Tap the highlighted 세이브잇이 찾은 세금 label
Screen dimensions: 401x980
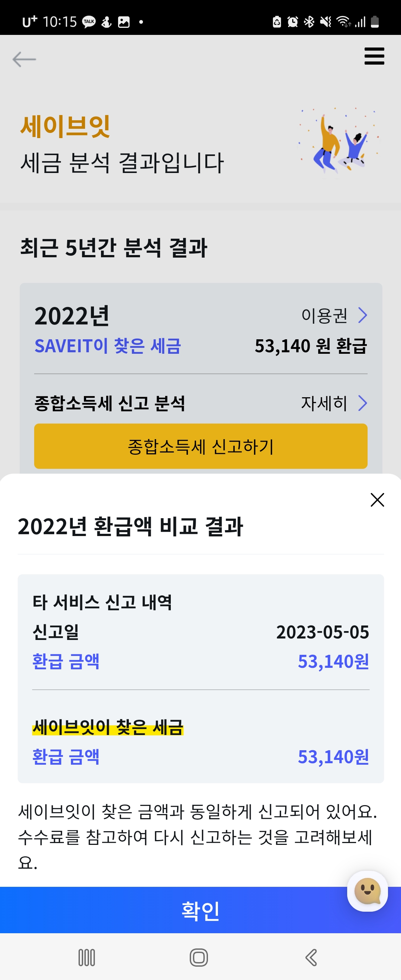[x=108, y=727]
